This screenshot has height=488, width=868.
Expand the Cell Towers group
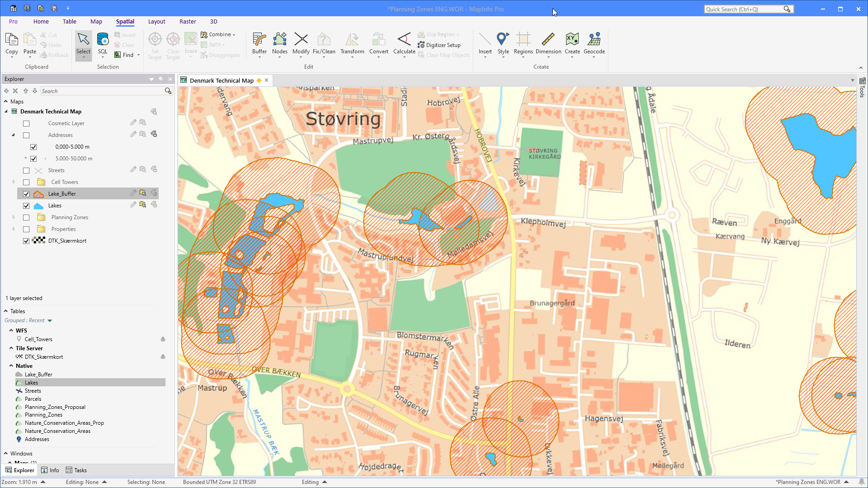14,182
